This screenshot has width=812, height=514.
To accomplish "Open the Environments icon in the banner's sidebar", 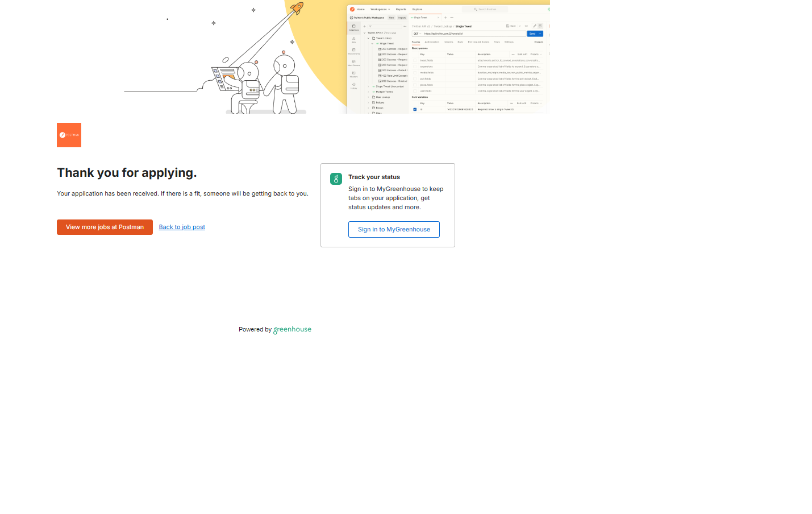I will point(353,51).
